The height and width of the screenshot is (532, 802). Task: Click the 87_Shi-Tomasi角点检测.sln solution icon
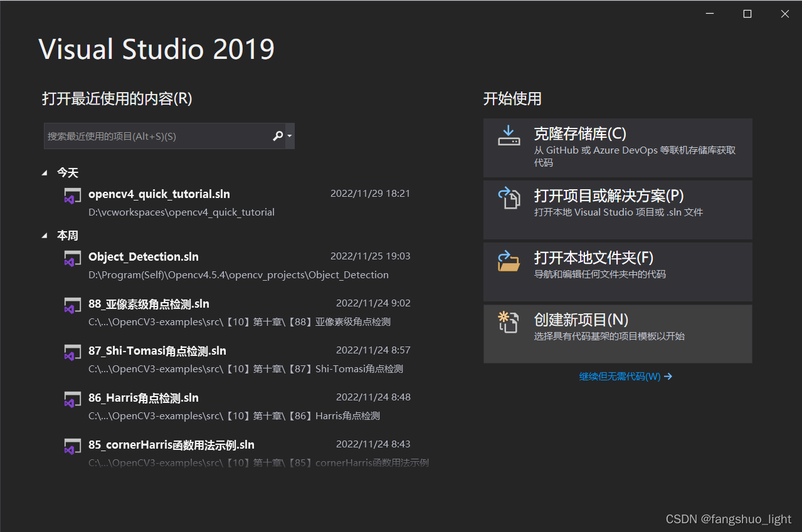73,352
